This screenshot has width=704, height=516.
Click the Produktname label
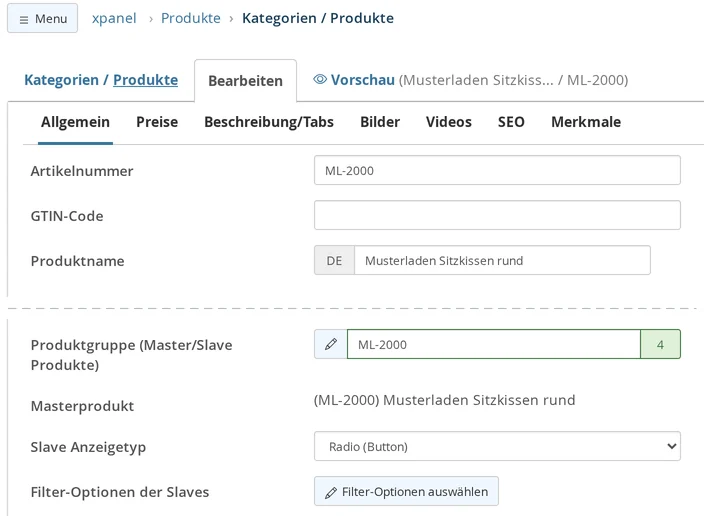78,261
